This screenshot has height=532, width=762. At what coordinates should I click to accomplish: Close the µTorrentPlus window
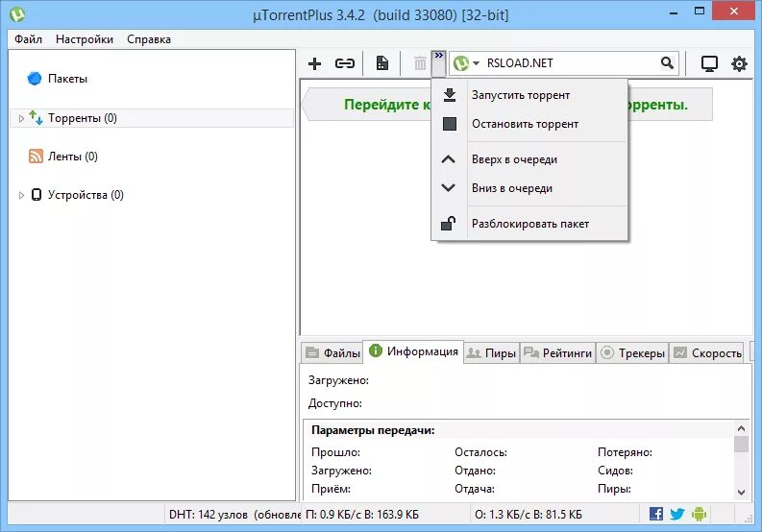(x=734, y=12)
